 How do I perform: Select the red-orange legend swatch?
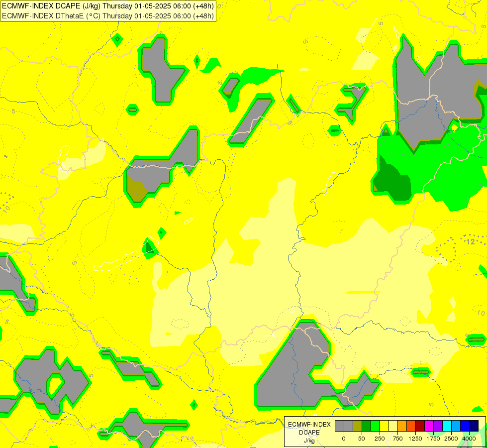[x=411, y=426]
